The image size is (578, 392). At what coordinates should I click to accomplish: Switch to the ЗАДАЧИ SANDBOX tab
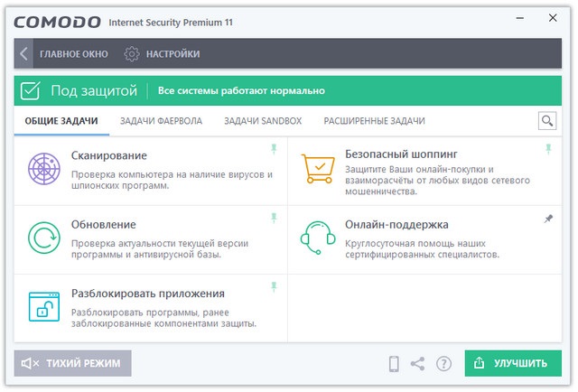click(263, 120)
